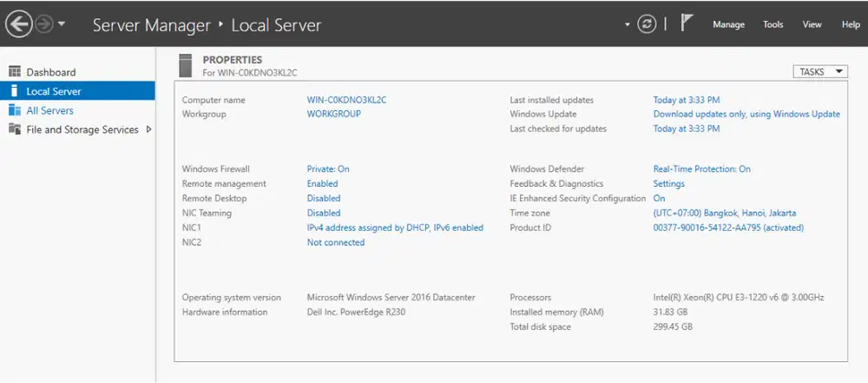Click computer name WIN-C0KDNO3KL2C link
This screenshot has height=383, width=868.
pyautogui.click(x=346, y=100)
